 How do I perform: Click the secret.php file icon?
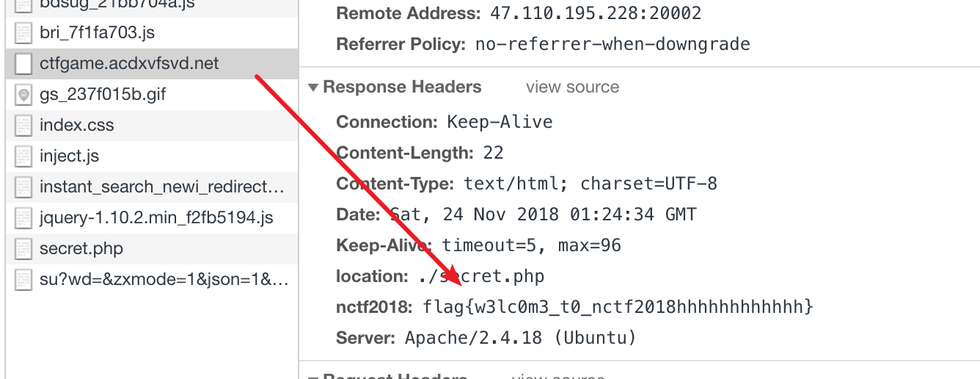coord(24,249)
